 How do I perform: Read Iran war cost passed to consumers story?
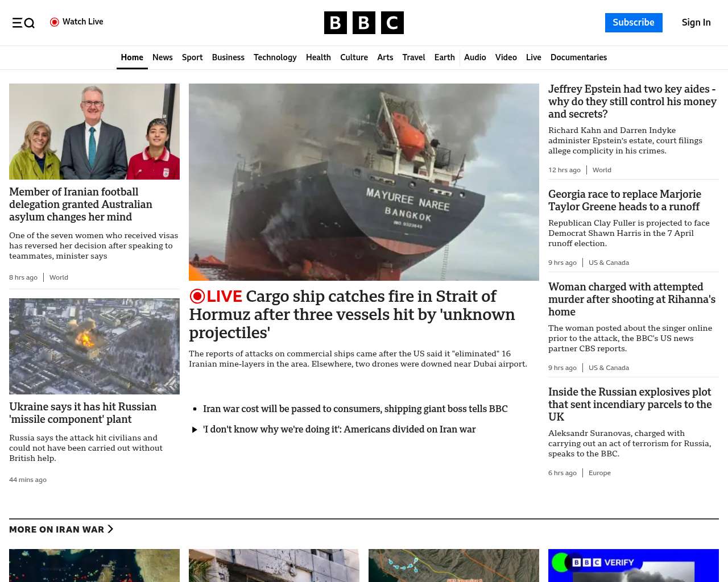[355, 409]
